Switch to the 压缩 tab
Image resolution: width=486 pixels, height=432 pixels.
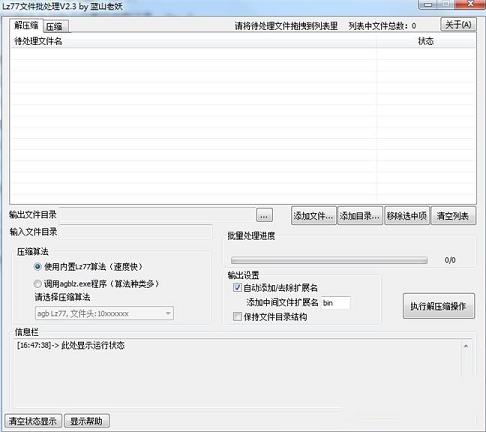[56, 26]
